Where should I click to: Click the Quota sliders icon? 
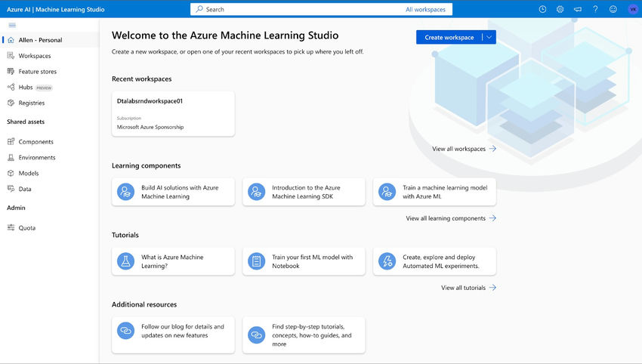click(11, 227)
